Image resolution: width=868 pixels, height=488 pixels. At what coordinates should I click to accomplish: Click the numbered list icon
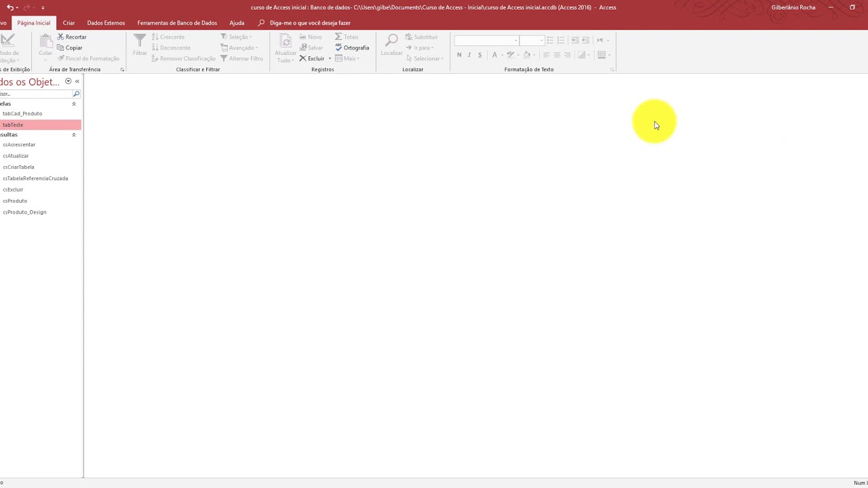coord(561,41)
